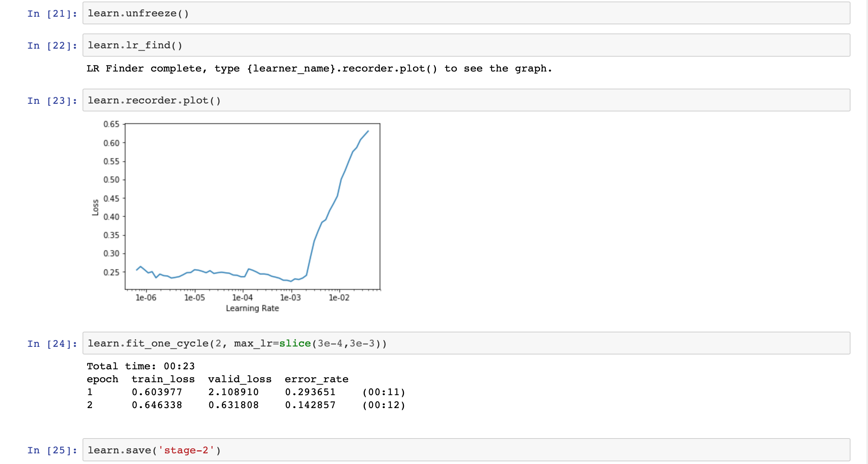Image resolution: width=868 pixels, height=464 pixels.
Task: Click the In [24] prompt label
Action: click(x=52, y=344)
